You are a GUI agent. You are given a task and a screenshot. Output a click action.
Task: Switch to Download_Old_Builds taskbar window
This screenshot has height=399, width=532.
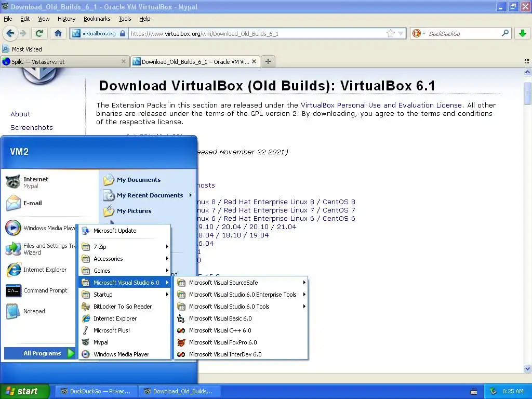(179, 391)
